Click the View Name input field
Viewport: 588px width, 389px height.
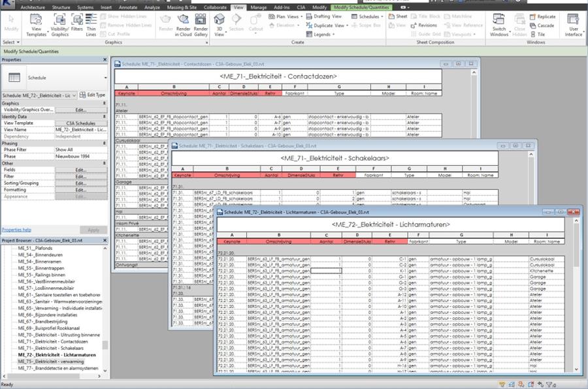pyautogui.click(x=80, y=130)
